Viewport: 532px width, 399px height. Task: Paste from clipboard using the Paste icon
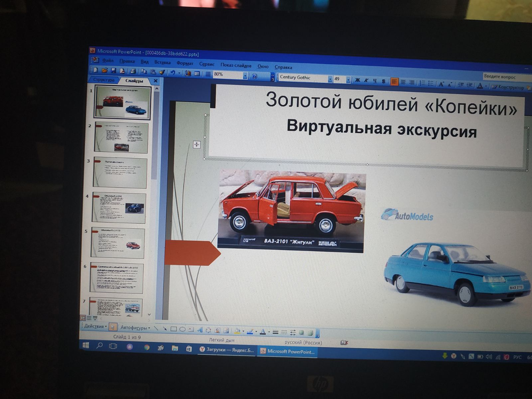coord(153,72)
